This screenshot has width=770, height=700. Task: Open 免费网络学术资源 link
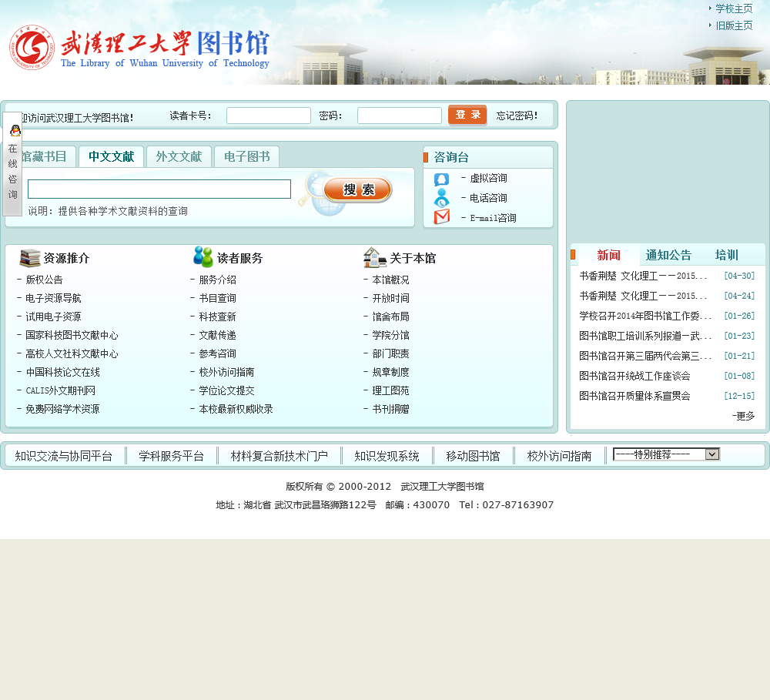point(63,409)
